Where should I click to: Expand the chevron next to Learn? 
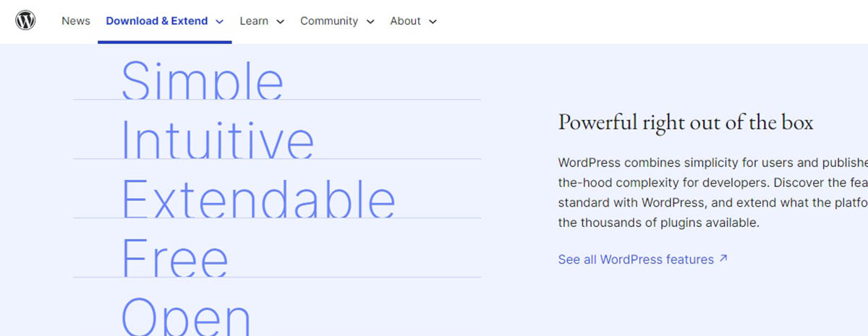point(280,22)
